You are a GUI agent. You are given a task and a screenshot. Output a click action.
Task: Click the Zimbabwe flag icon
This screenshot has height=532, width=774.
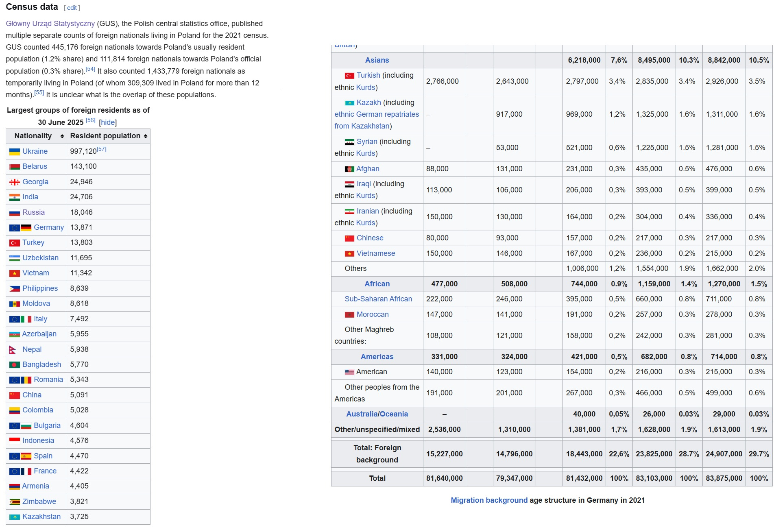pos(15,502)
